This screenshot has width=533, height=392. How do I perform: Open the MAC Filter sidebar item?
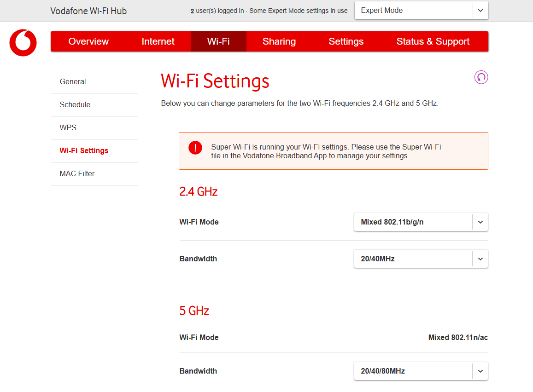94,174
